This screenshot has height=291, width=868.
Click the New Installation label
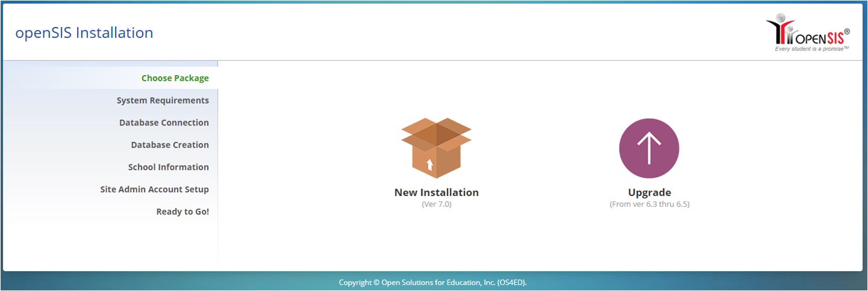click(436, 192)
